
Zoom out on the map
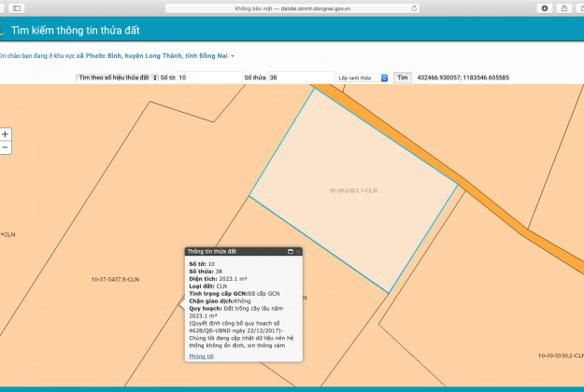6,147
